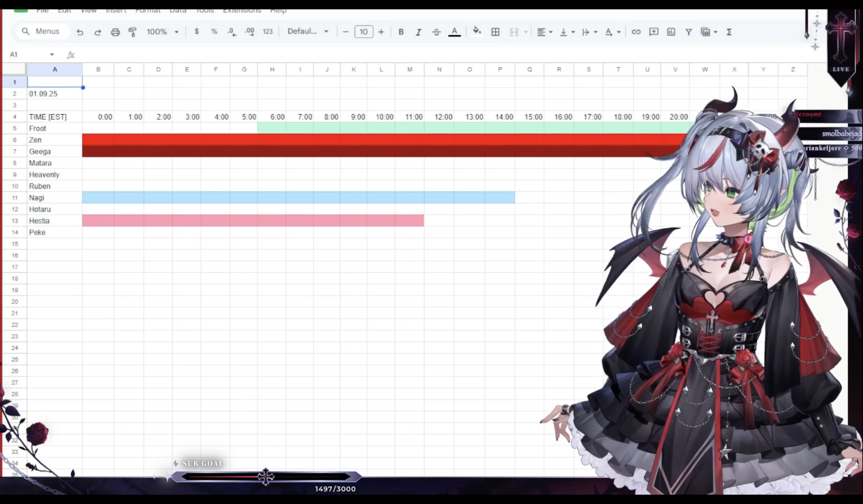This screenshot has height=504, width=863.
Task: Open the A1 name box dropdown
Action: (x=52, y=54)
